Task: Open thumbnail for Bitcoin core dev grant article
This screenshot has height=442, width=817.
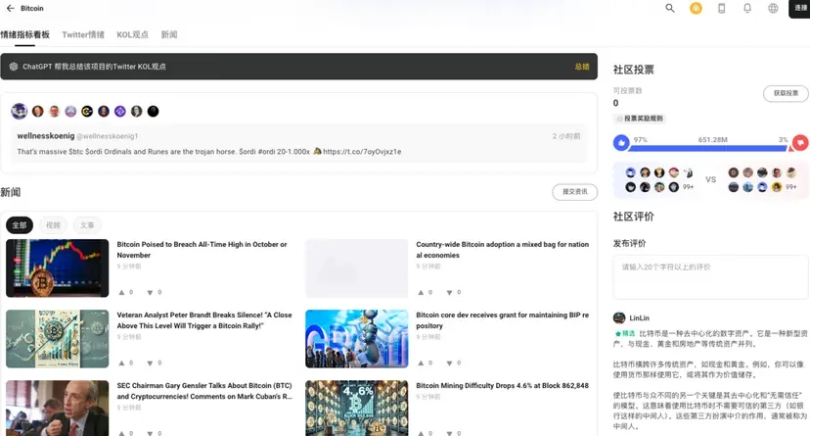Action: pos(356,339)
